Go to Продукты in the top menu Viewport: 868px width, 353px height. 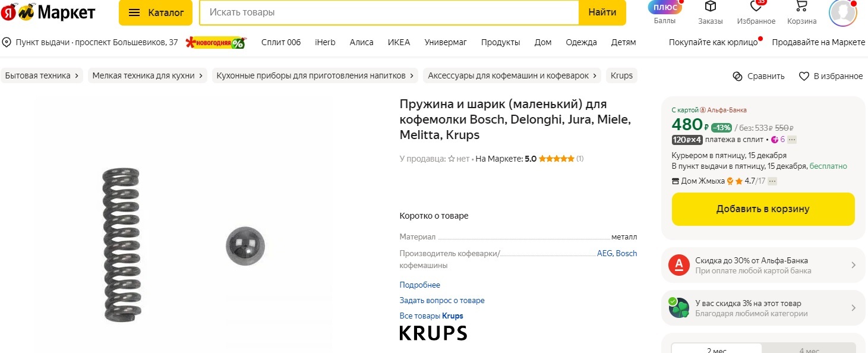point(500,42)
